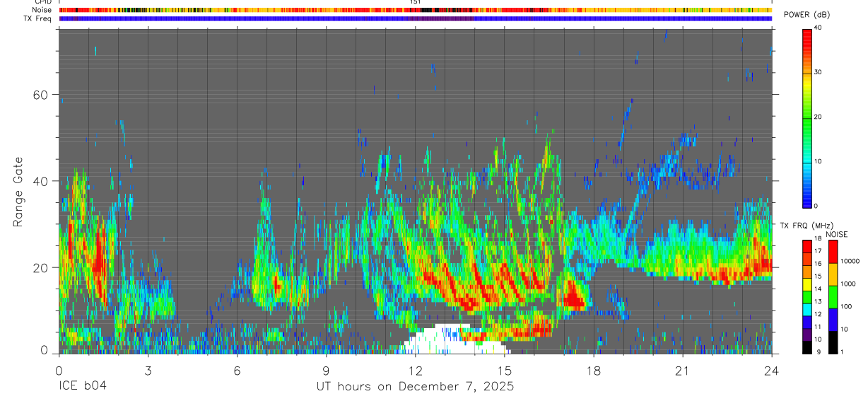Click the x-axis tick label '3'
The width and height of the screenshot is (868, 401).
coord(148,371)
